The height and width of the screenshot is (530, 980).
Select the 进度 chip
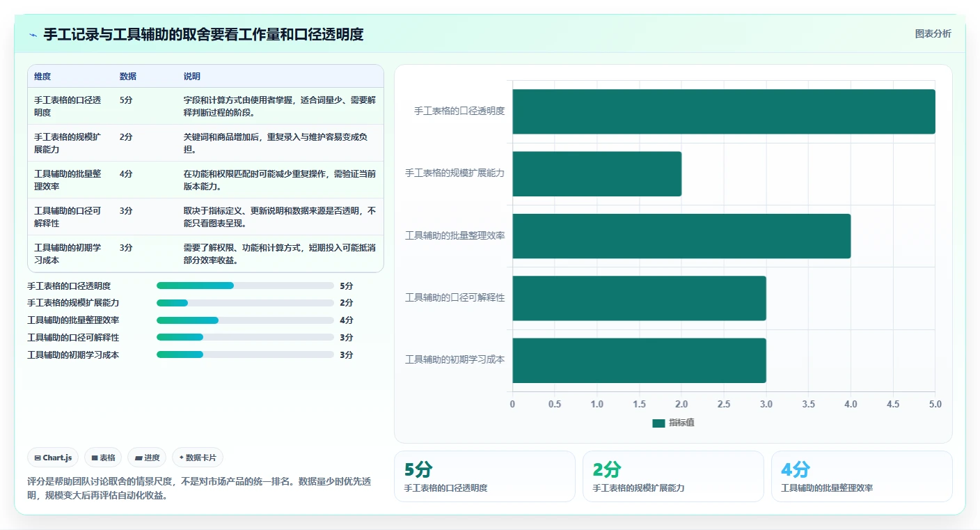pos(147,458)
